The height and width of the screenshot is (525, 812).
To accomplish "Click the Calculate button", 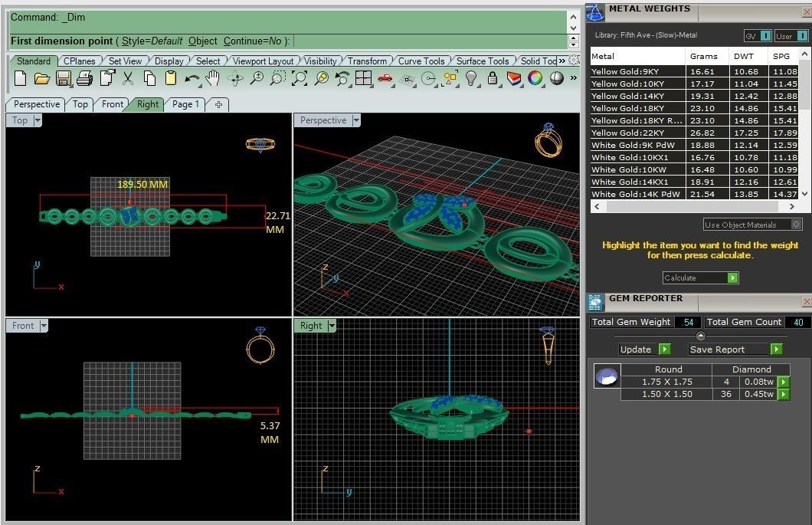I will point(700,277).
